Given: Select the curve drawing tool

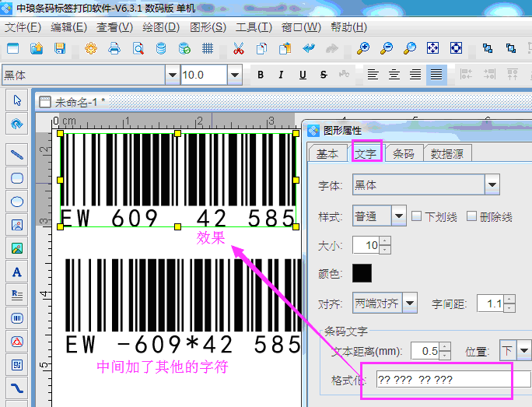Looking at the screenshot, I should (17, 388).
